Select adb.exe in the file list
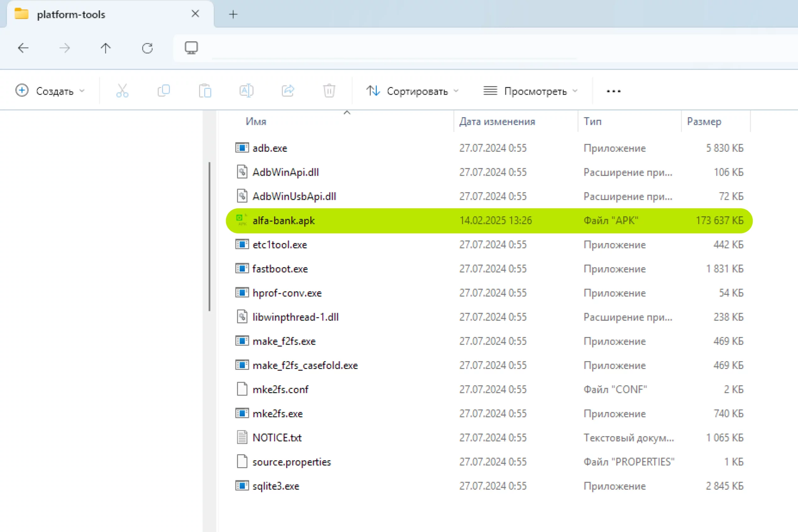The width and height of the screenshot is (798, 532). point(270,148)
